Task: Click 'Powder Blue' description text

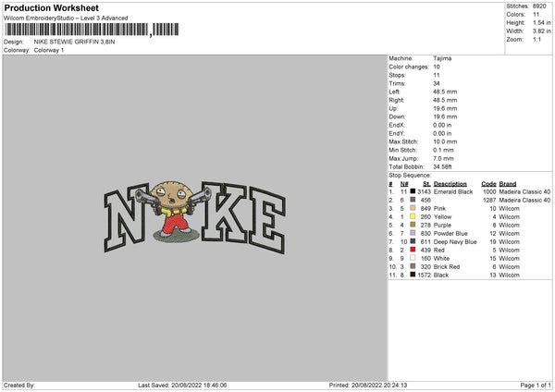Action: (450, 234)
